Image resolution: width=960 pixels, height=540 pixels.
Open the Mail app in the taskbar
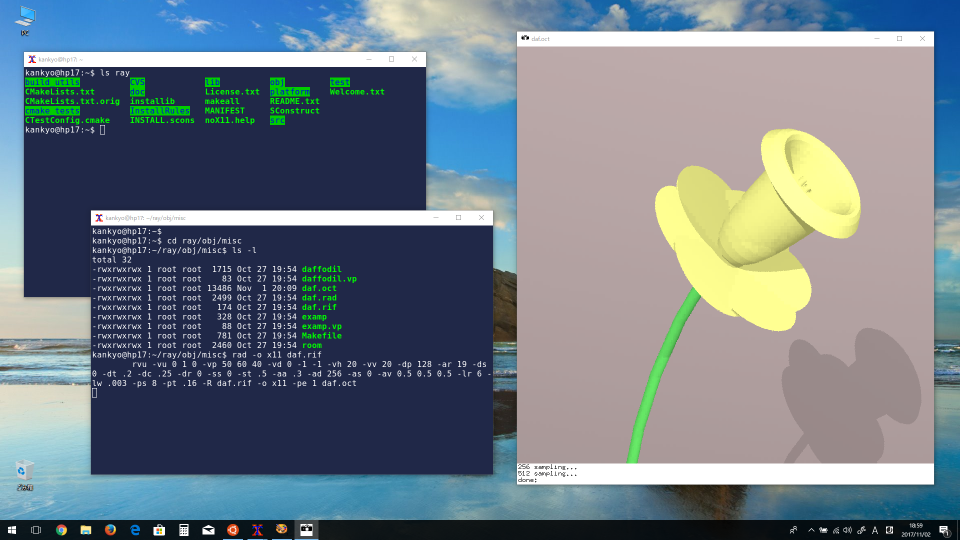tap(208, 529)
